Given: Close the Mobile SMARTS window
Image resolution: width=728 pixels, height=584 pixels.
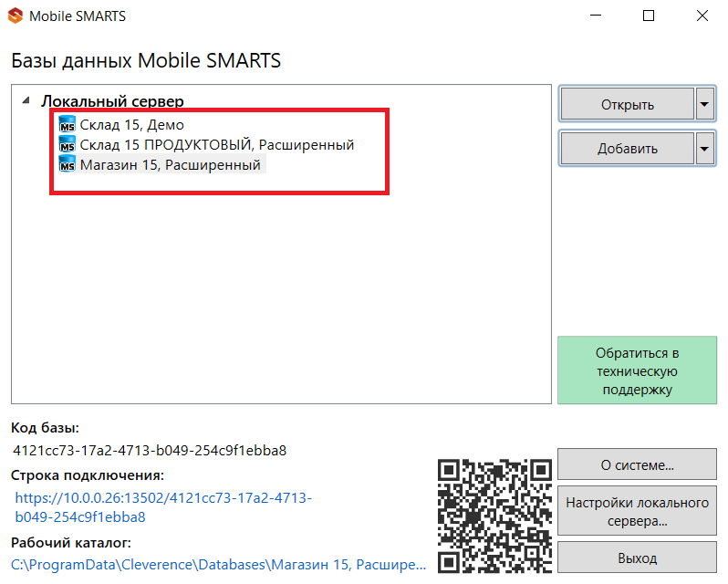Looking at the screenshot, I should 702,16.
